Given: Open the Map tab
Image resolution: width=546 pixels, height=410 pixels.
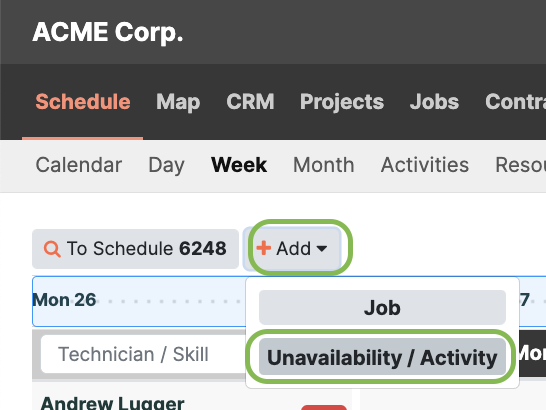Looking at the screenshot, I should click(178, 102).
